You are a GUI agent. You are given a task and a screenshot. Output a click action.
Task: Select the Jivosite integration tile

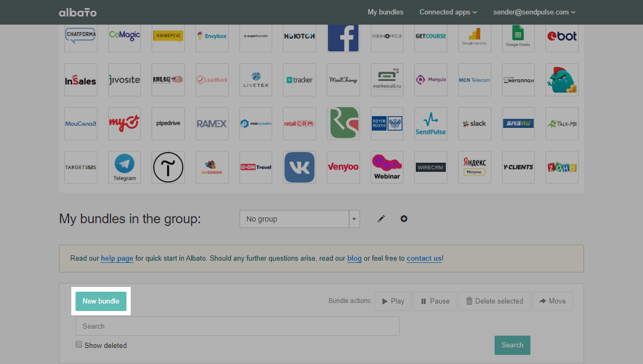pos(124,80)
